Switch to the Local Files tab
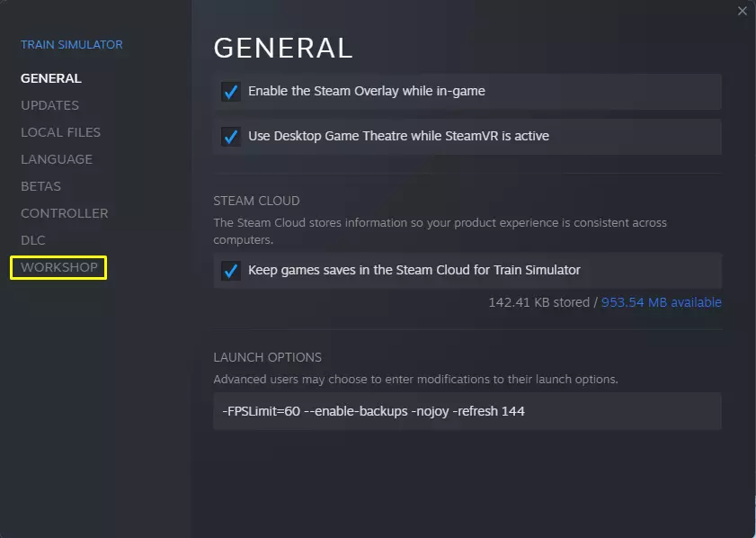 point(60,132)
